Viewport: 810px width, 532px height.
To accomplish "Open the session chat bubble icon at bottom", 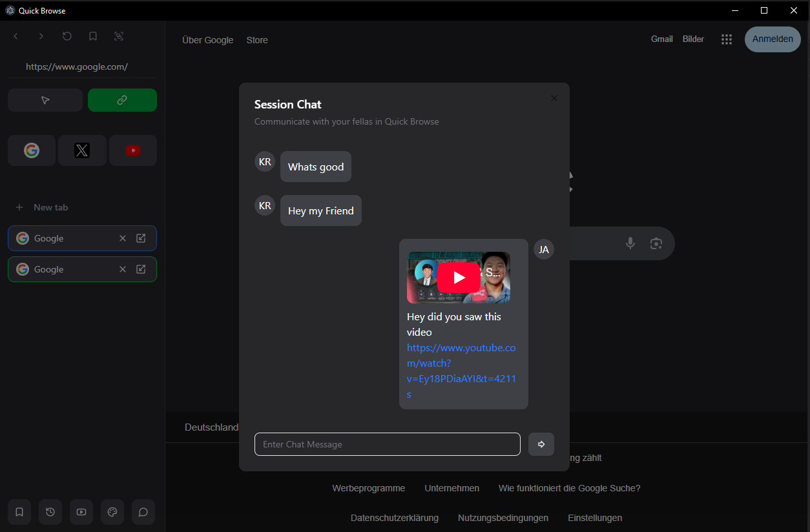I will coord(143,512).
